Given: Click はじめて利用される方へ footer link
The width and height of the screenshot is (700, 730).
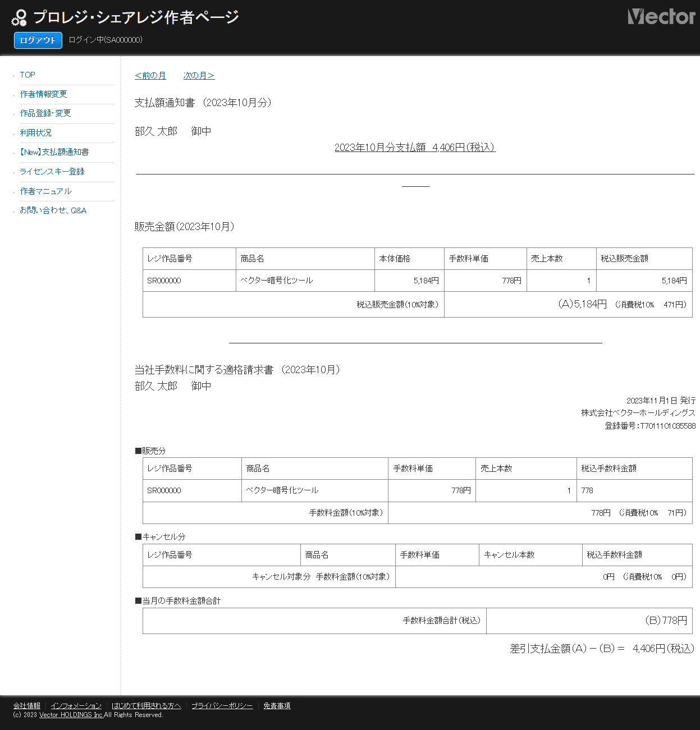Looking at the screenshot, I should 146,705.
